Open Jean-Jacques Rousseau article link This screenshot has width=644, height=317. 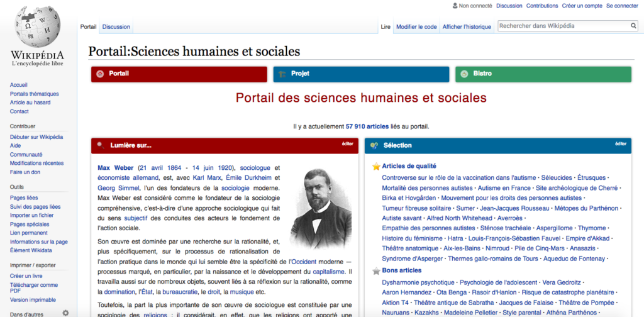click(x=514, y=208)
